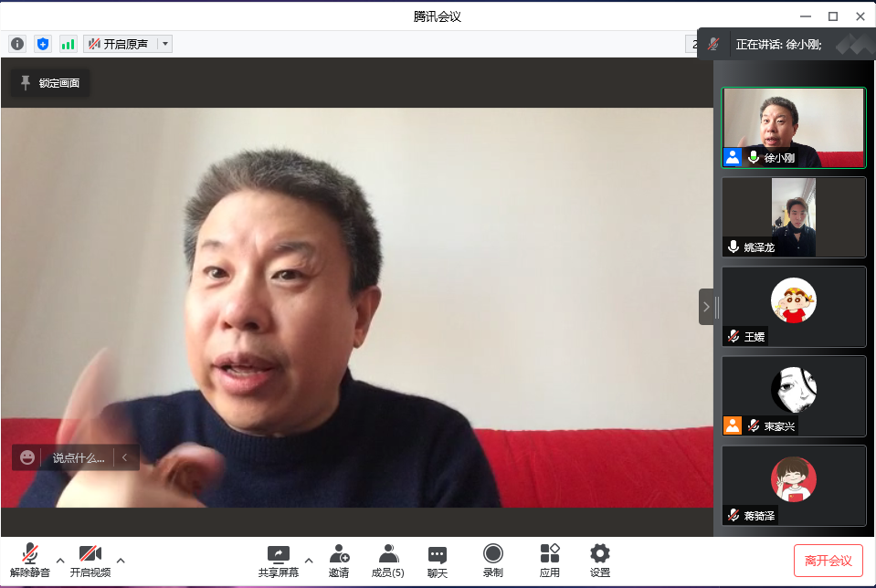Expand video options chevron next to 开启视频

click(x=121, y=562)
